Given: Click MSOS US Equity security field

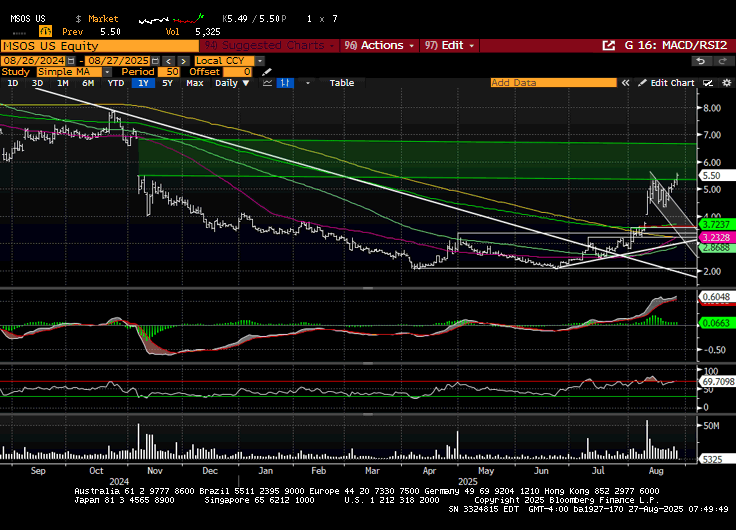Looking at the screenshot, I should pos(100,46).
